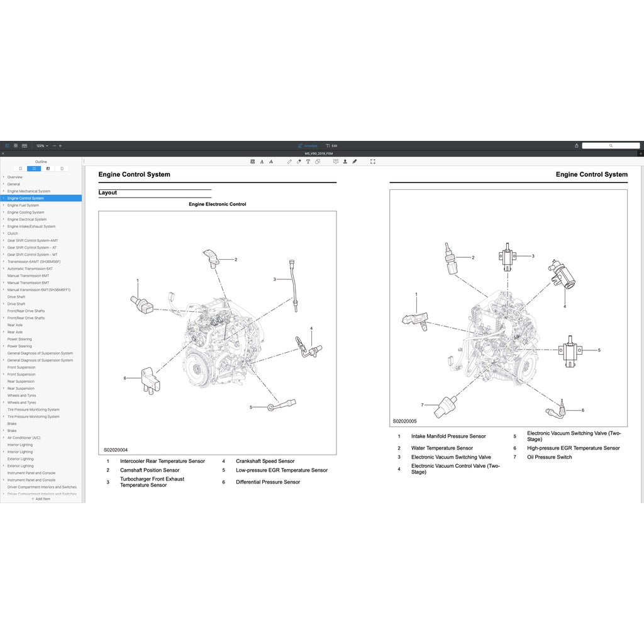The image size is (644, 644).
Task: Open the Shapes annotation tool
Action: coord(318,161)
